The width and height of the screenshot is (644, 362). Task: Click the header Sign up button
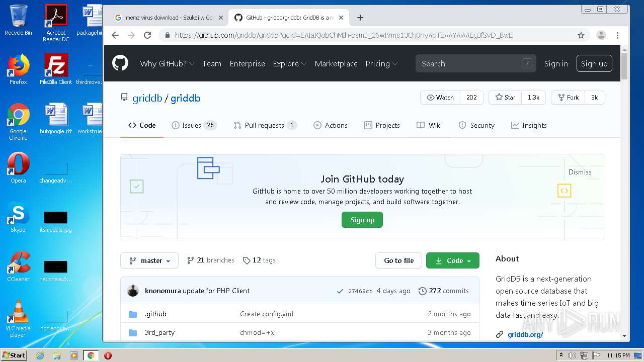[594, 63]
